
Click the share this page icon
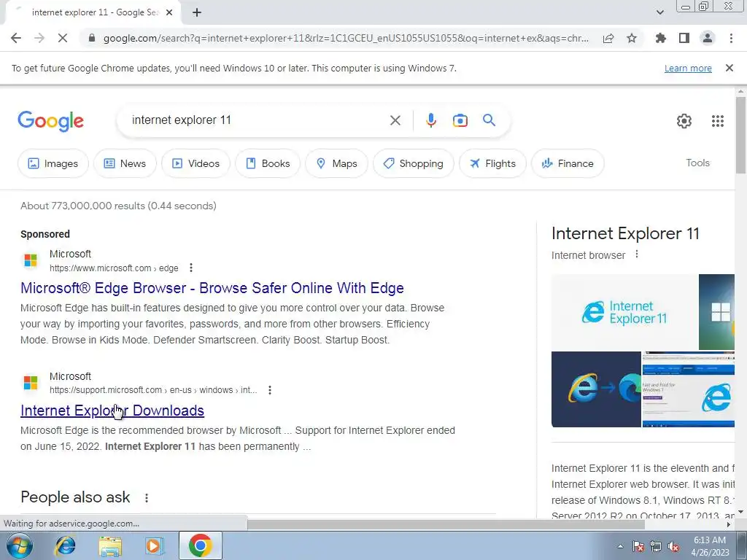tap(608, 38)
